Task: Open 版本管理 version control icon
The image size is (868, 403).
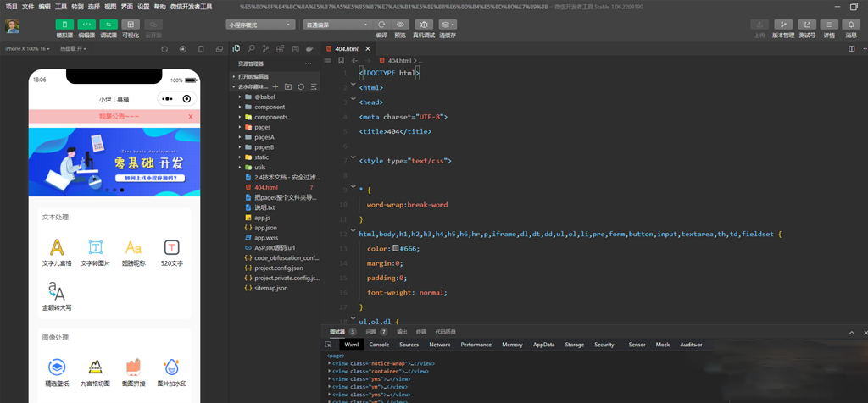Action: point(783,25)
